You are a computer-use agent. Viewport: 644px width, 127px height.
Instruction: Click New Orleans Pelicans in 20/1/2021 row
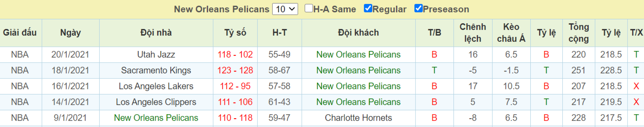click(x=358, y=54)
